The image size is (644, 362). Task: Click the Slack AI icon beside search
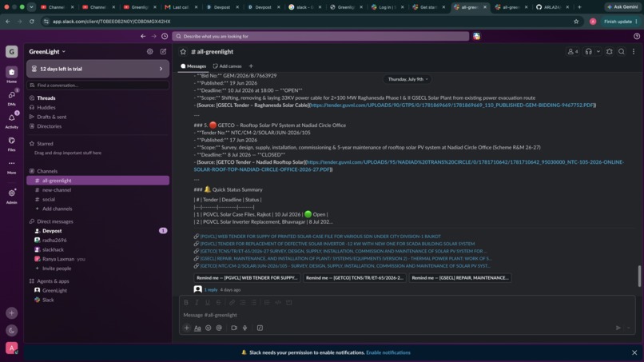(x=476, y=36)
